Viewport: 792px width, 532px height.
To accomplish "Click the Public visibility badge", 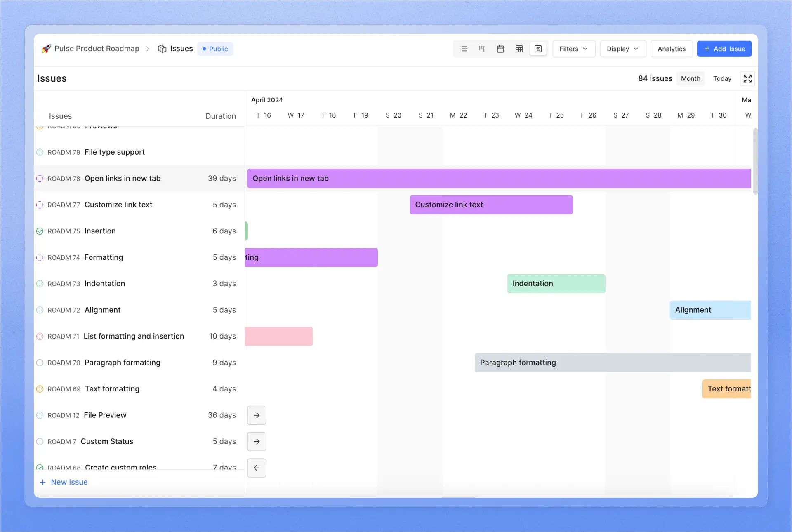I will (215, 49).
